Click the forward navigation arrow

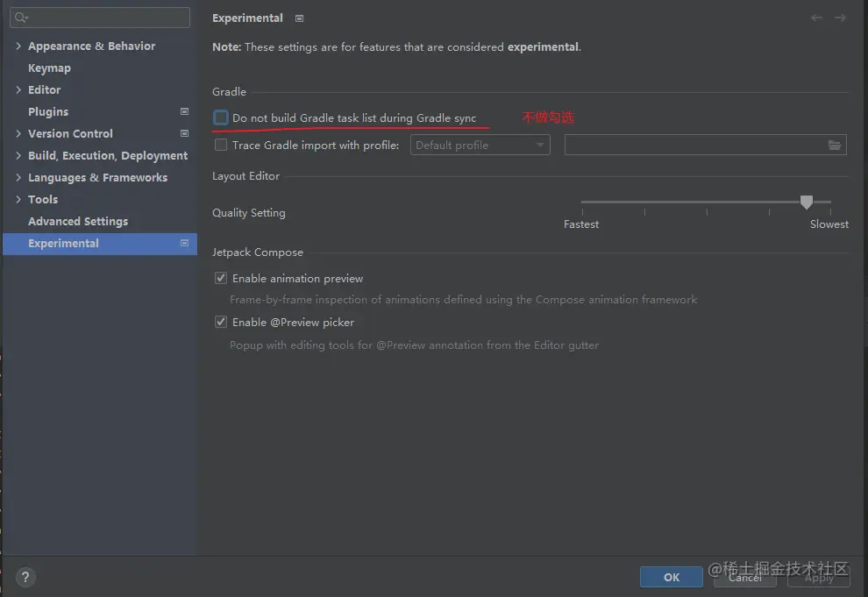tap(840, 18)
